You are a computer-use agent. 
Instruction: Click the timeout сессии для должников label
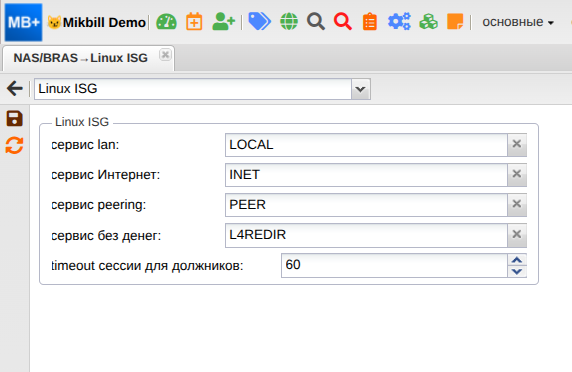coord(147,266)
